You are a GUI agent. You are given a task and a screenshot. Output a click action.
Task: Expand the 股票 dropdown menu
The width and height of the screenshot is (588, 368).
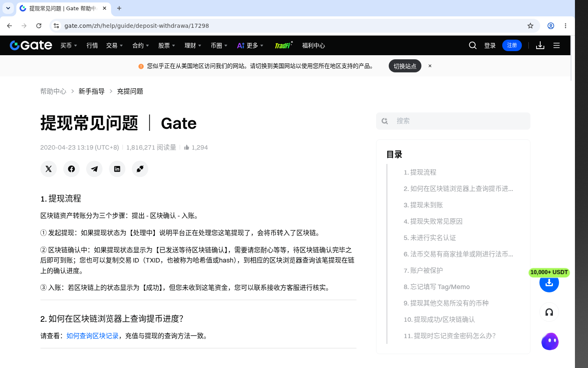[167, 45]
